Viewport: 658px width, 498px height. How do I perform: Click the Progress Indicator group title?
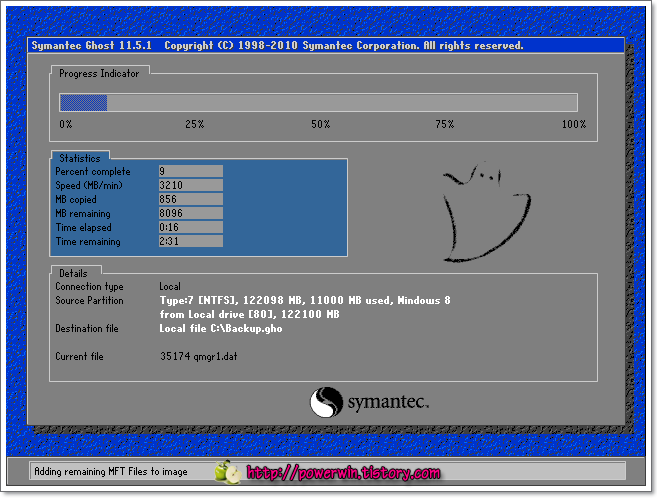(x=99, y=73)
